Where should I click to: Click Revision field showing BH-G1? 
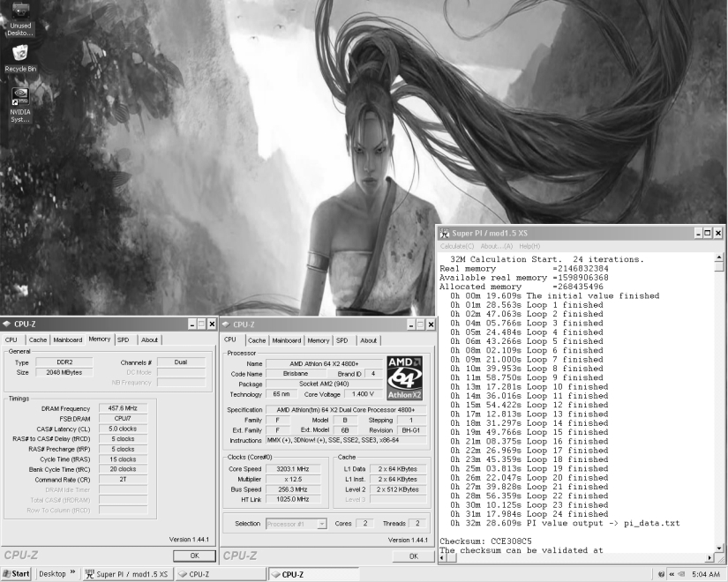411,430
